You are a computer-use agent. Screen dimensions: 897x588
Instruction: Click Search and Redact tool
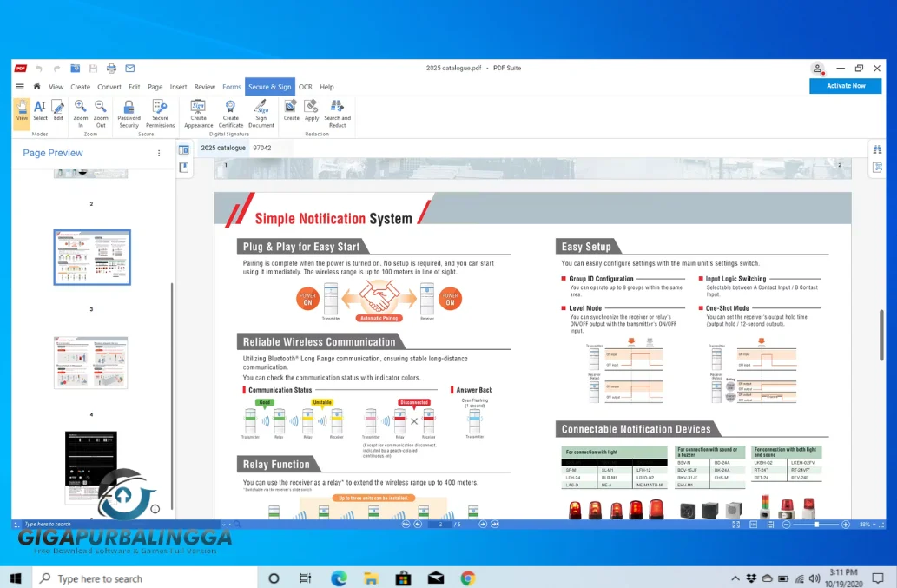338,114
